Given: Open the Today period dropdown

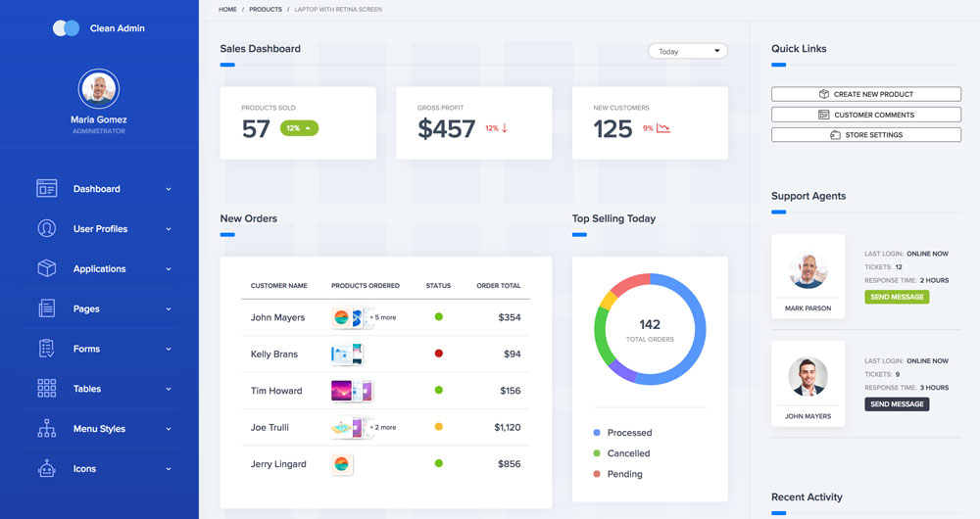Looking at the screenshot, I should tap(687, 51).
